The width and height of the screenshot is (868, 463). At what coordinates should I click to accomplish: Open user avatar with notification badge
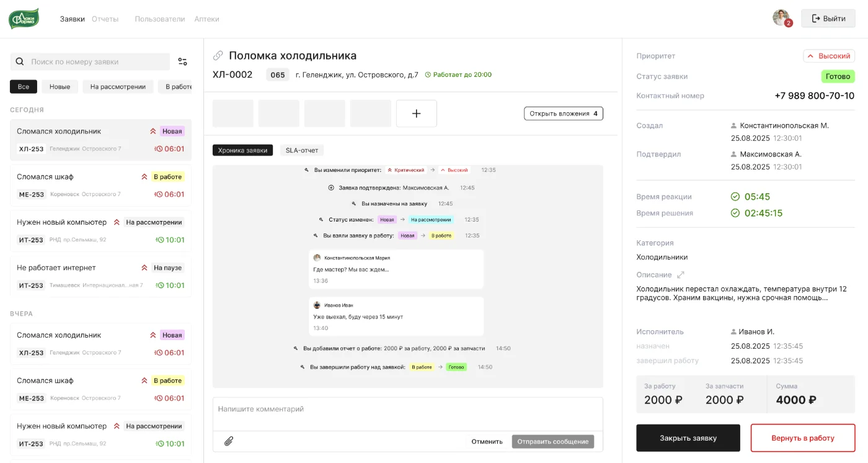[781, 18]
